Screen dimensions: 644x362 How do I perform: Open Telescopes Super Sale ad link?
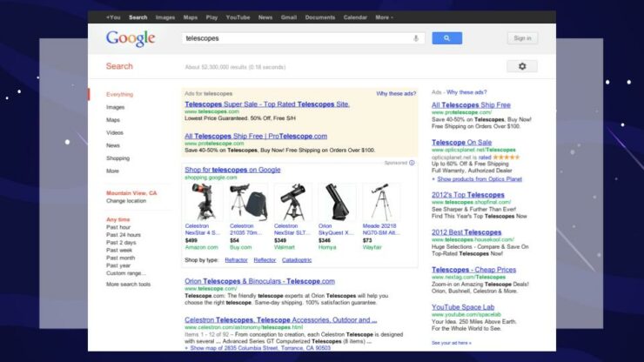[267, 104]
